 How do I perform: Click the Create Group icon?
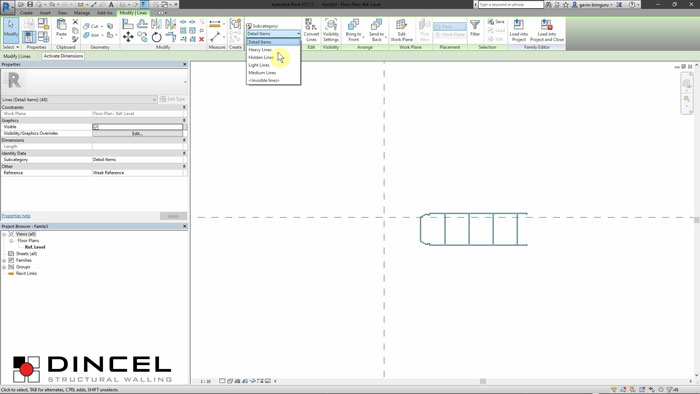pyautogui.click(x=235, y=24)
